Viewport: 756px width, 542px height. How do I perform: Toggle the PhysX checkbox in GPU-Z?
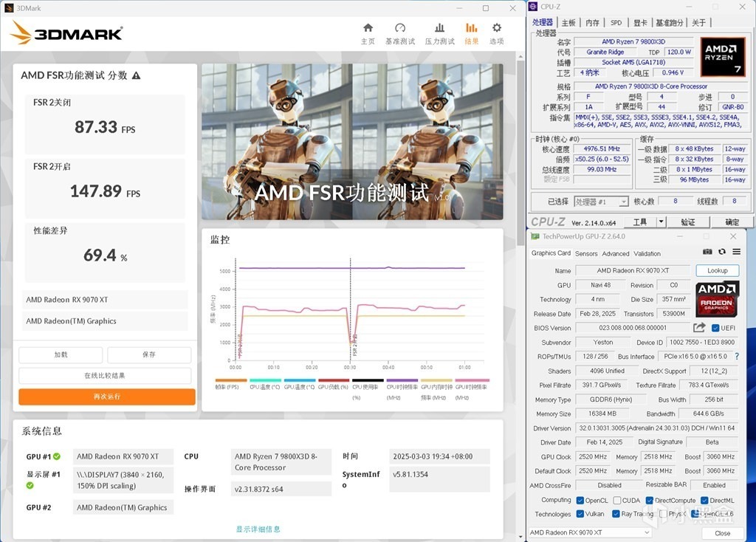click(x=663, y=513)
